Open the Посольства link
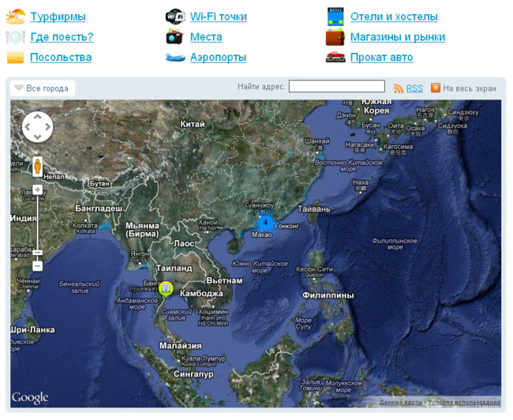The height and width of the screenshot is (420, 513). click(61, 57)
